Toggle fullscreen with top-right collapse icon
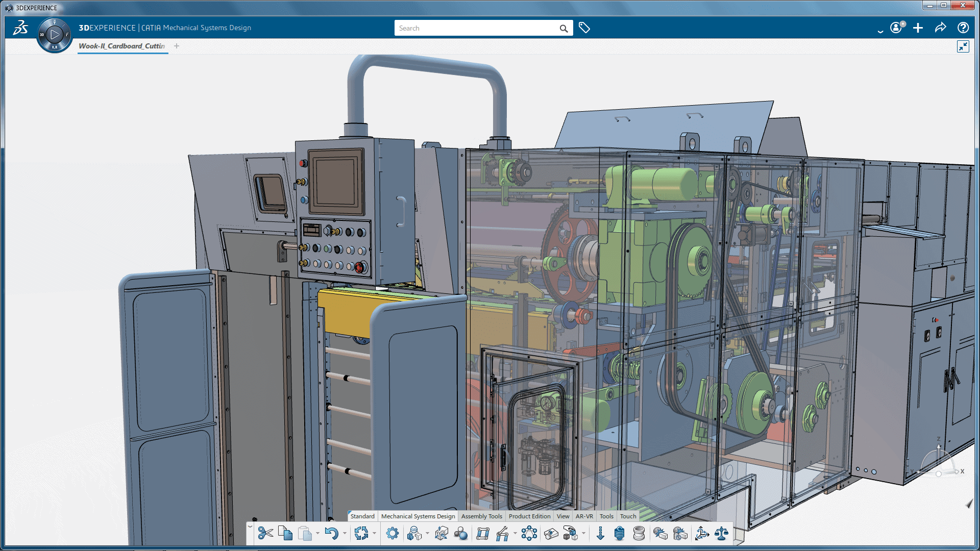 963,46
